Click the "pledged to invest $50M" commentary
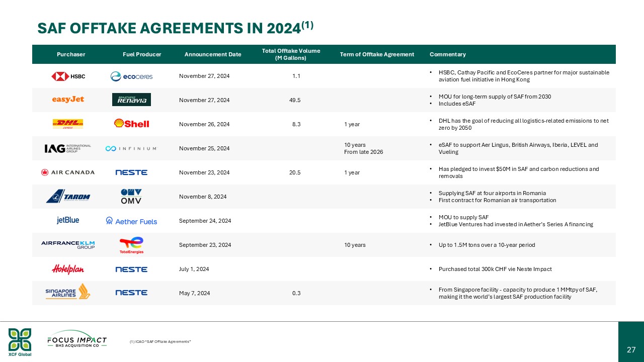This screenshot has height=362, width=644. tap(519, 172)
